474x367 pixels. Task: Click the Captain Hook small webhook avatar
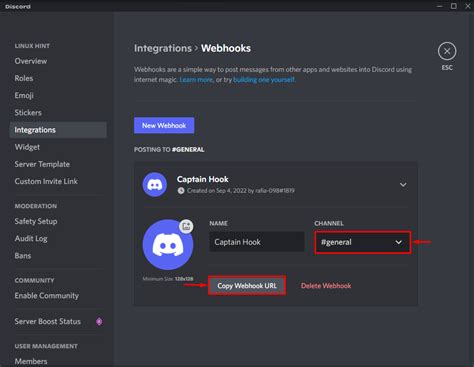(x=155, y=185)
